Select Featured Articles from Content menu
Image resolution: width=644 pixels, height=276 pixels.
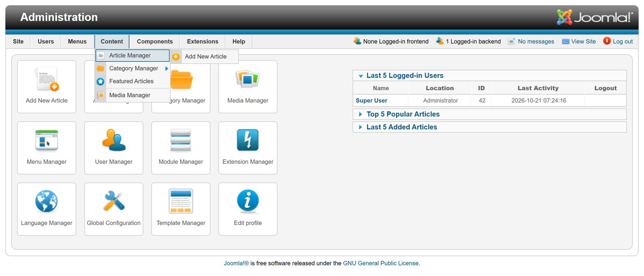(x=133, y=81)
